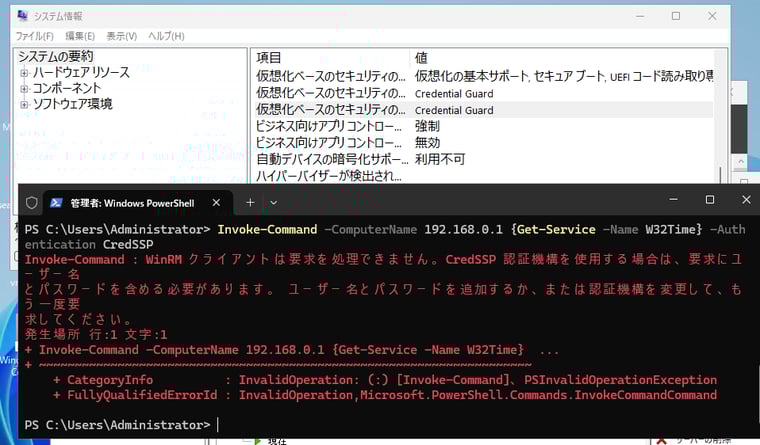Click the FullyQualifiedErrorId error line

point(385,395)
